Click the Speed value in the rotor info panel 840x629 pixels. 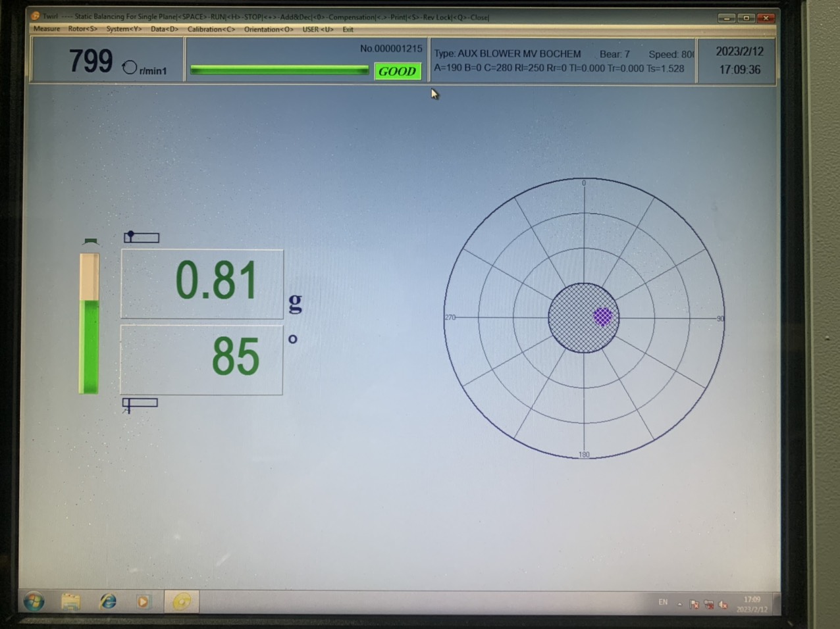click(671, 55)
